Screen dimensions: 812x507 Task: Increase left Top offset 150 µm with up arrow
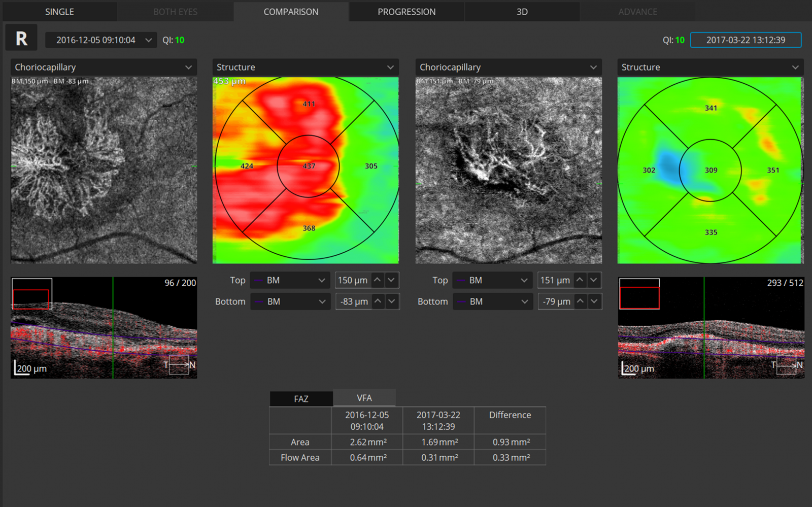pos(378,280)
